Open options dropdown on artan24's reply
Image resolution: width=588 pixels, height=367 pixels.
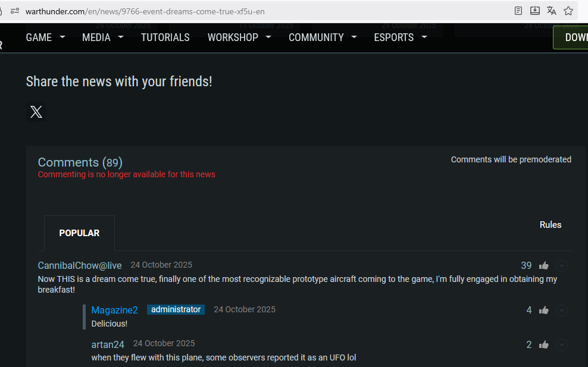[x=561, y=345]
